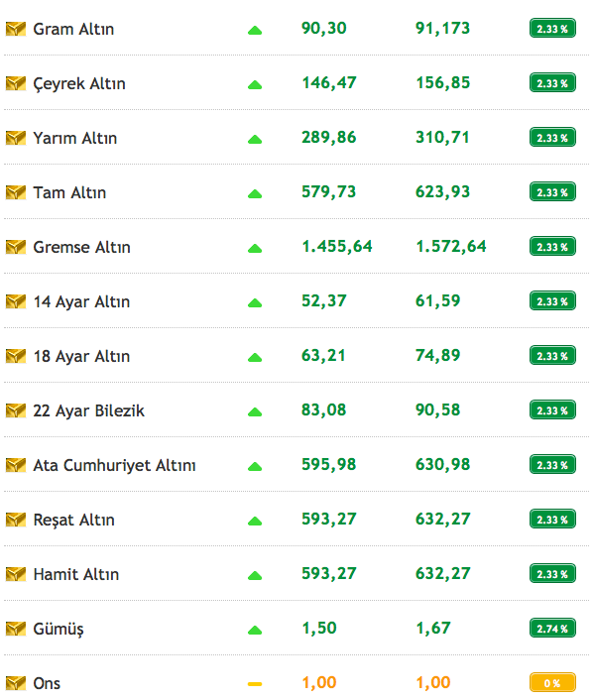Image resolution: width=594 pixels, height=700 pixels.
Task: Click the 146,47 price for Çeyrek Altın
Action: point(328,83)
